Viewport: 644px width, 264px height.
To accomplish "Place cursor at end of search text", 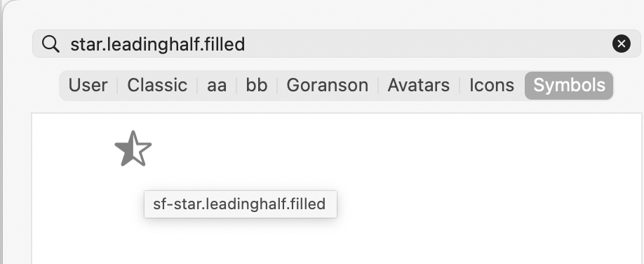I will (x=246, y=44).
